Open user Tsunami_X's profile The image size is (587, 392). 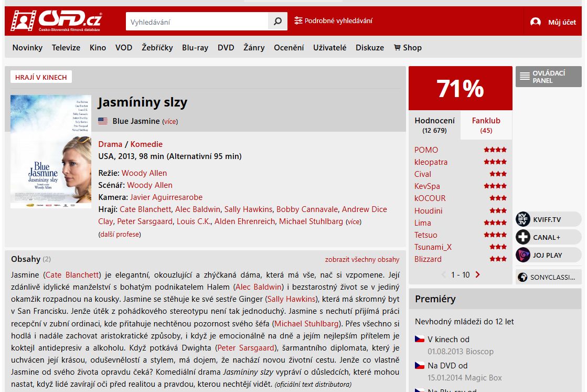(x=433, y=247)
